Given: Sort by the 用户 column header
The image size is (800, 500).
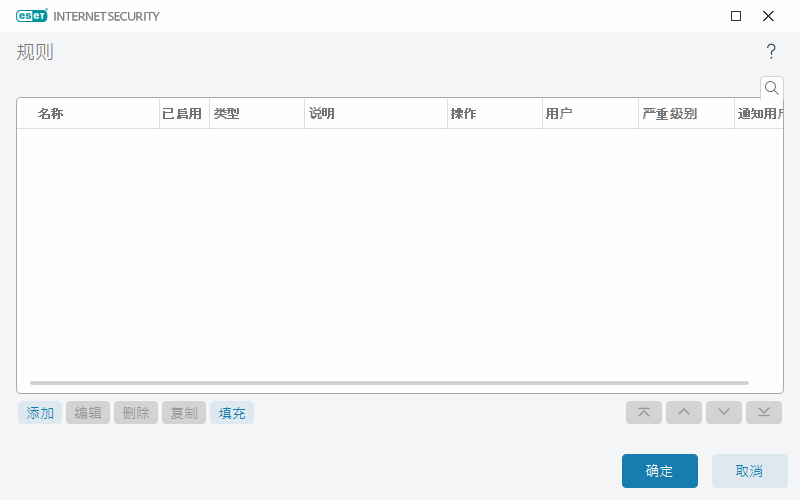Looking at the screenshot, I should [x=590, y=113].
